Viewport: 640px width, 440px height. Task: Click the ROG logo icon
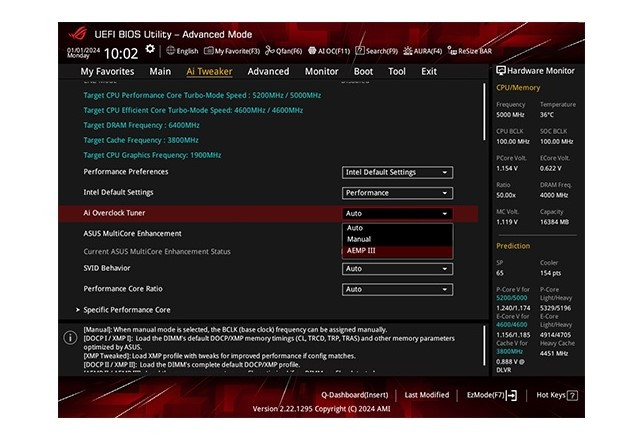[x=78, y=33]
